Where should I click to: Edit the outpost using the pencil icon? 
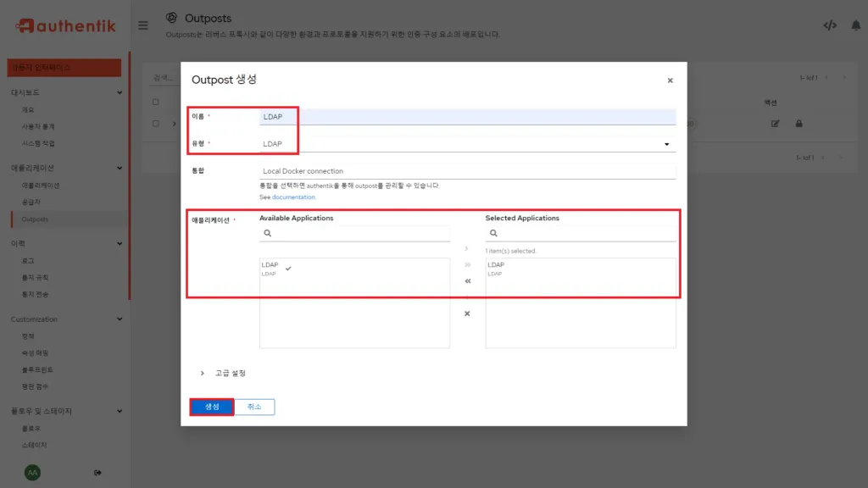coord(775,123)
